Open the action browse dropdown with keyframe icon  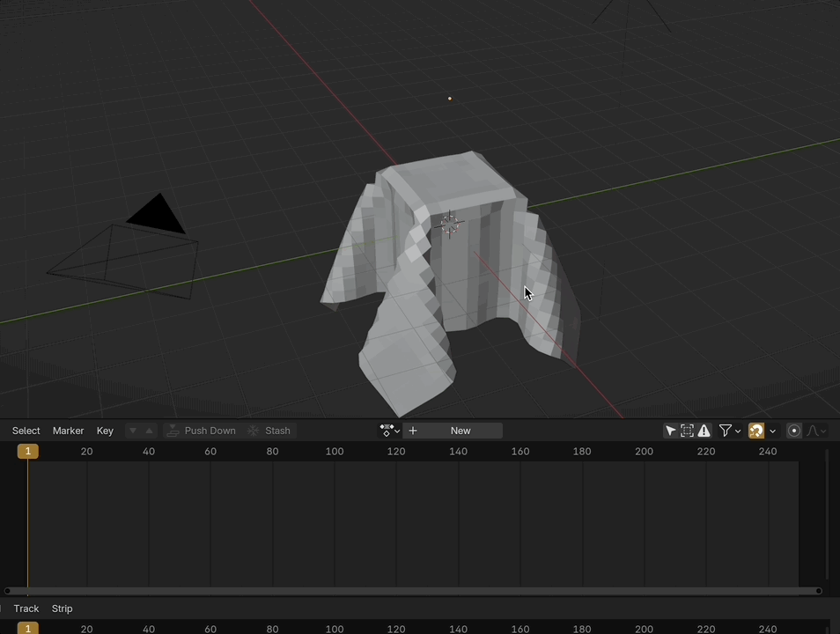pos(389,431)
